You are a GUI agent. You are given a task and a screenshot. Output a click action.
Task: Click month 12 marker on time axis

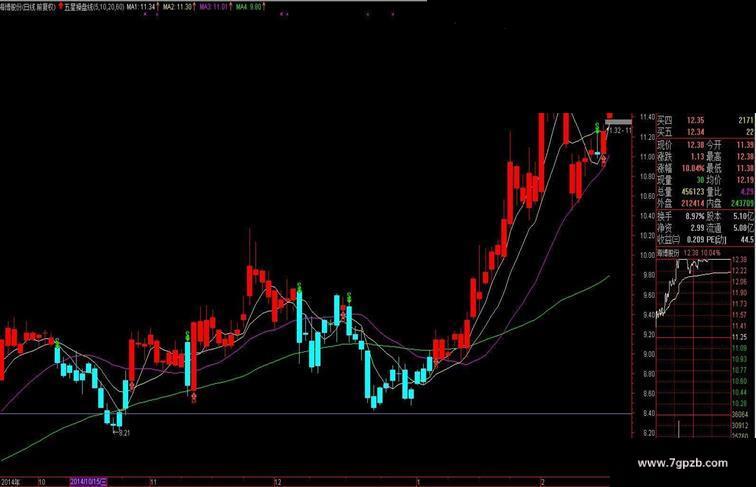click(278, 482)
